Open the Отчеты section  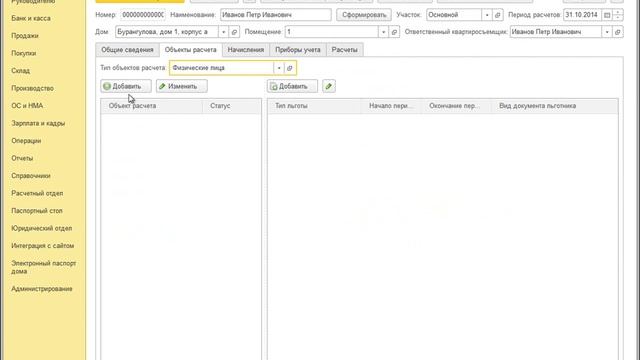click(x=22, y=158)
